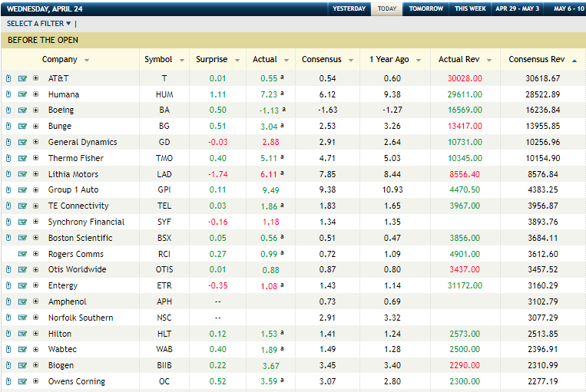Click the report checkmark icon for Owens Corning
The height and width of the screenshot is (392, 586).
pyautogui.click(x=22, y=381)
